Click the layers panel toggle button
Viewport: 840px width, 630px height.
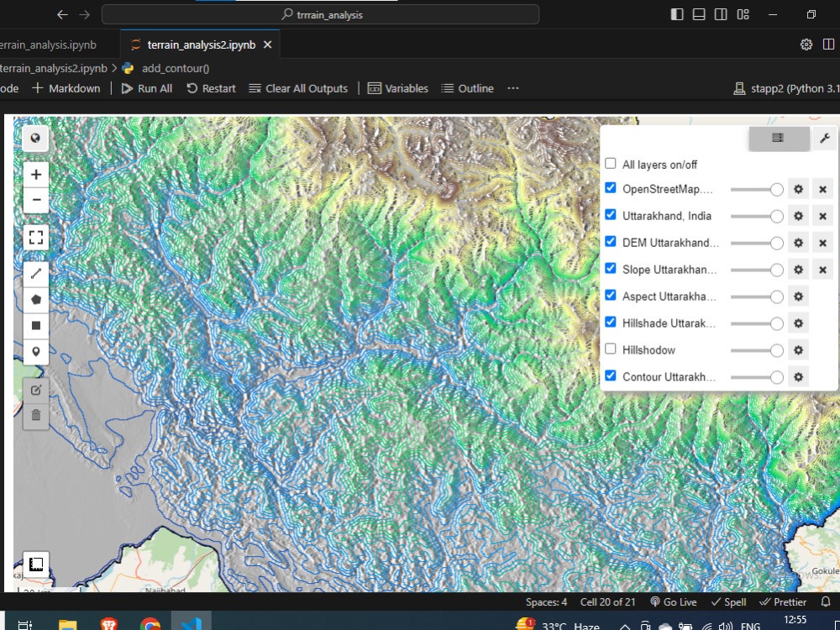(x=779, y=139)
